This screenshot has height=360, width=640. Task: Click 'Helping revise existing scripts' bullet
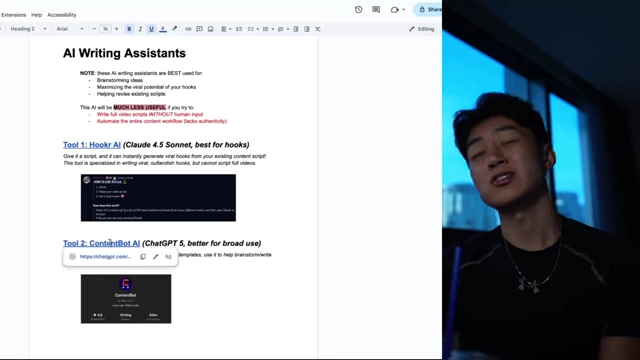[131, 94]
